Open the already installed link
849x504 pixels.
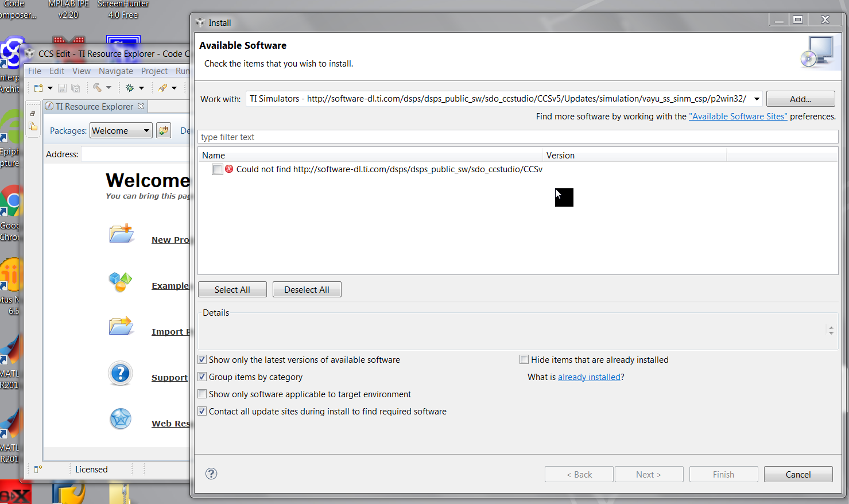(x=589, y=377)
